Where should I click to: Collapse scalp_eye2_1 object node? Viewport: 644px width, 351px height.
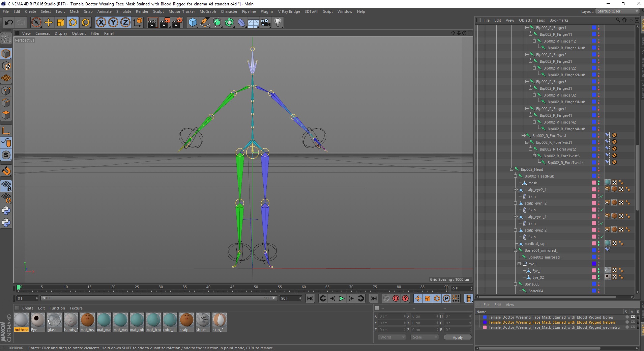[515, 190]
